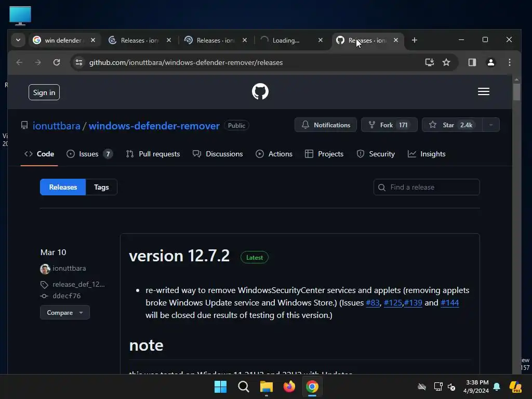Switch to the Security tab
532x399 pixels.
click(x=376, y=154)
